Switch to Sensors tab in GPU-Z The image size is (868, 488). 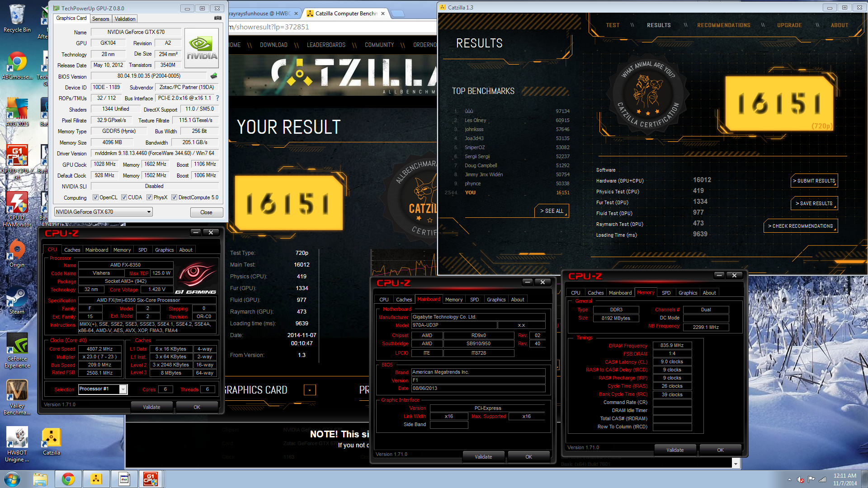[x=100, y=19]
